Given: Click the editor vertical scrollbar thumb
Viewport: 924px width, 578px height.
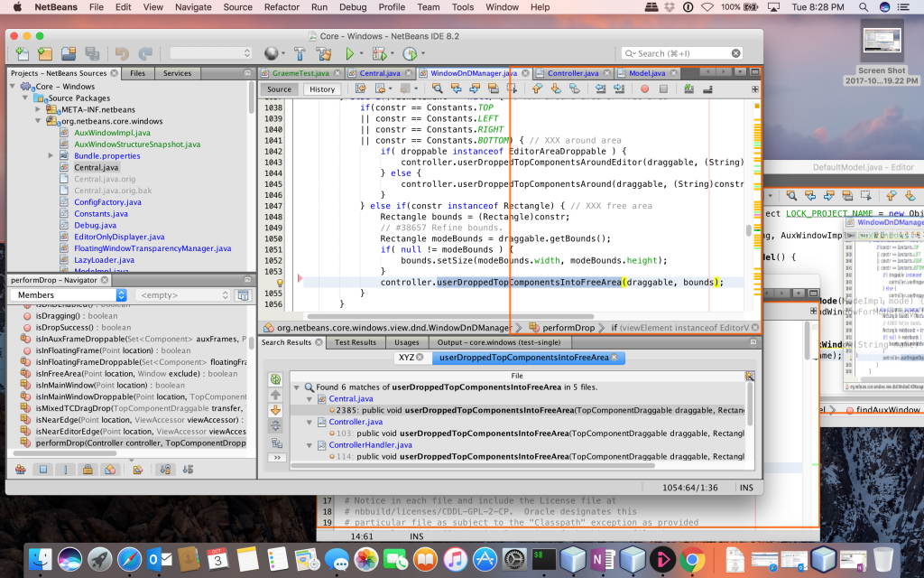Looking at the screenshot, I should [748, 230].
